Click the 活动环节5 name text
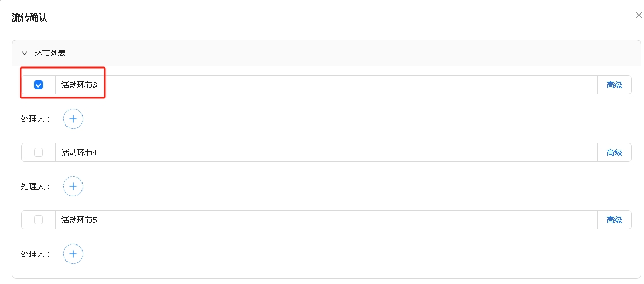The height and width of the screenshot is (284, 644). pyautogui.click(x=79, y=220)
